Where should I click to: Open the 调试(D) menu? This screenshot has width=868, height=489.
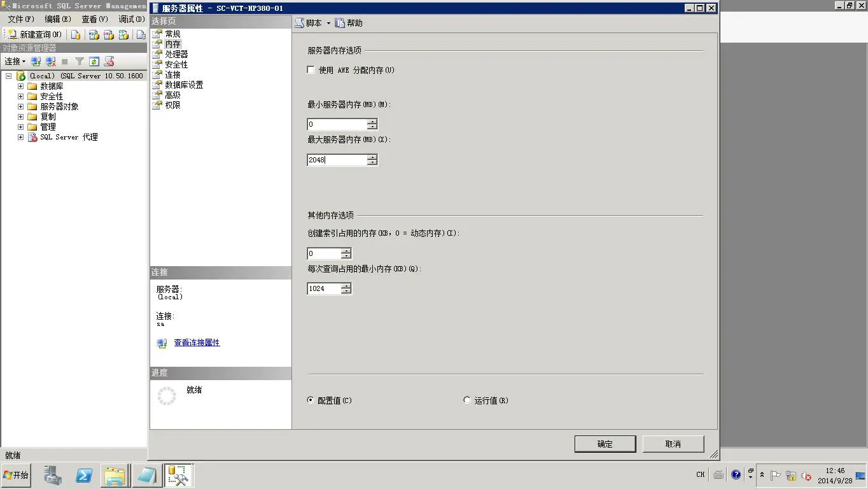tap(132, 19)
